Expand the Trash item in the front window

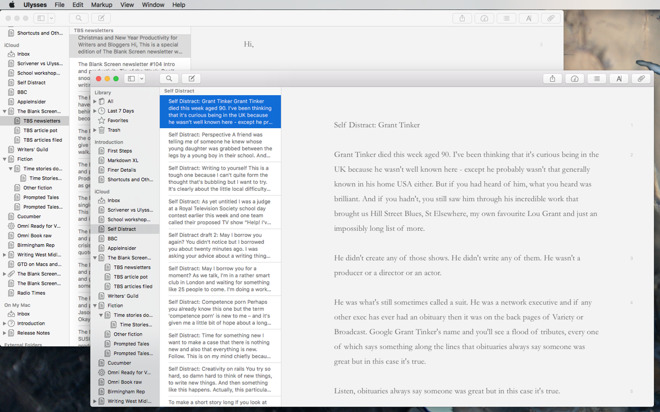pyautogui.click(x=95, y=130)
